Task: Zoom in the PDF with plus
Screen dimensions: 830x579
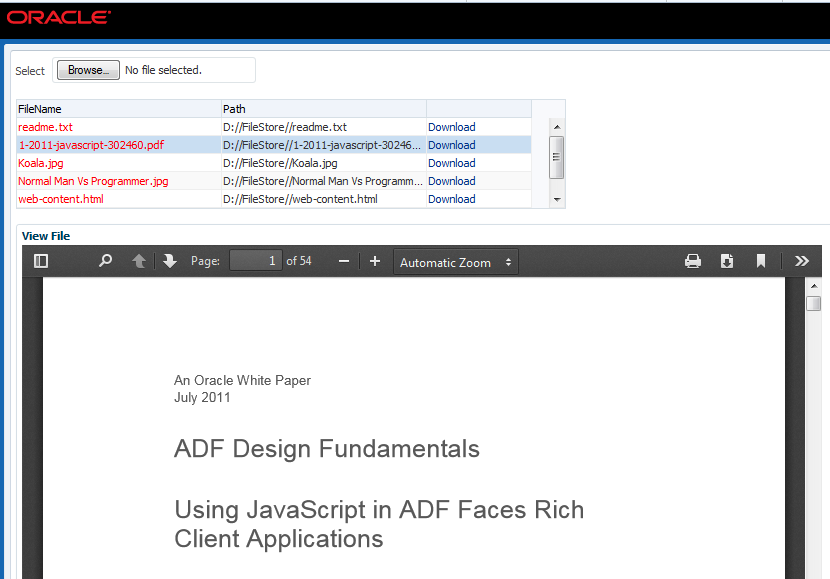Action: 375,261
